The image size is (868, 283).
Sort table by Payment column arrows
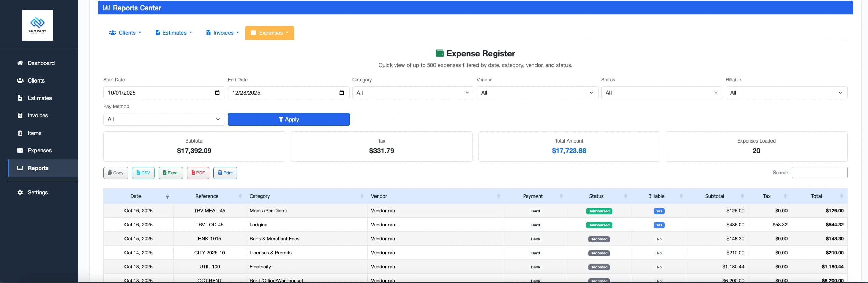click(561, 196)
